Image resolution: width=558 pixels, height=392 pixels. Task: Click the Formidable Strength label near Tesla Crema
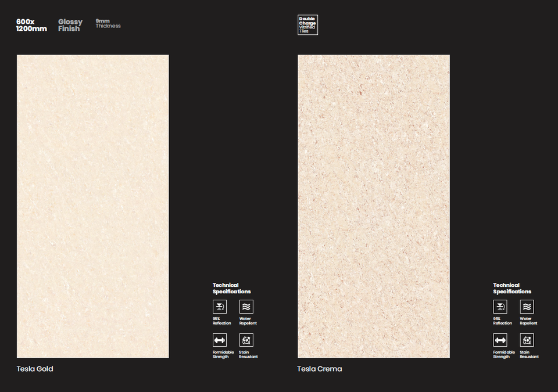pyautogui.click(x=504, y=354)
